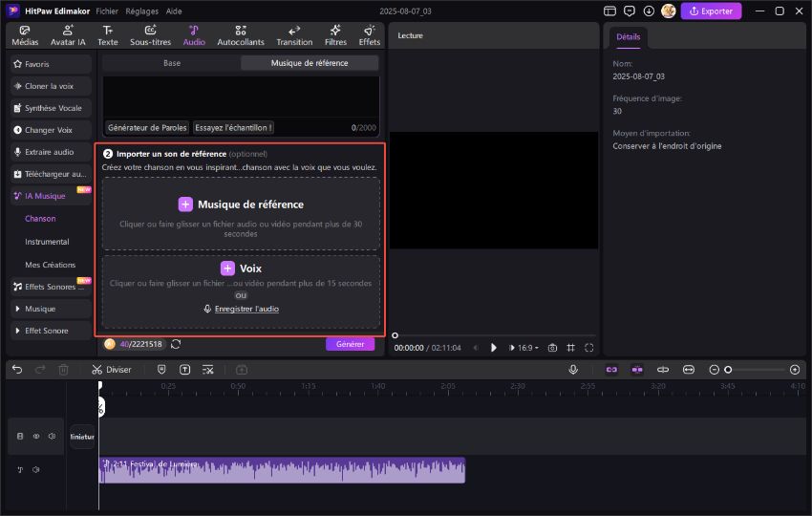Mute the audio track
Viewport: 812px width, 516px height.
click(x=35, y=470)
